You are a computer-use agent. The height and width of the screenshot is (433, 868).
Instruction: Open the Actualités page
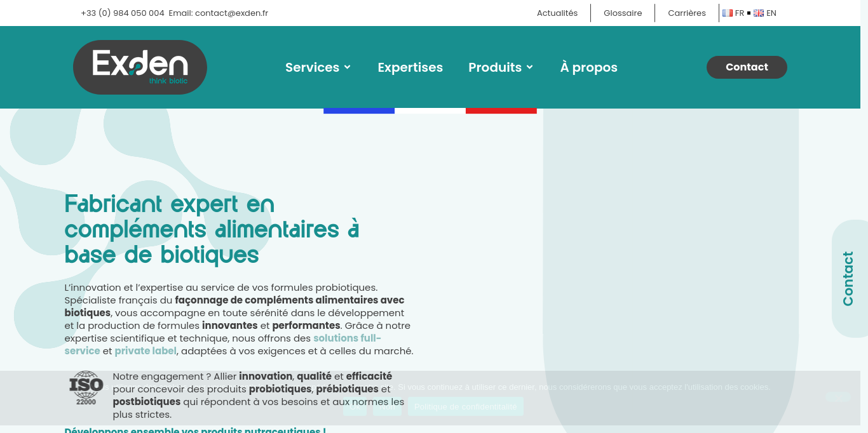557,13
